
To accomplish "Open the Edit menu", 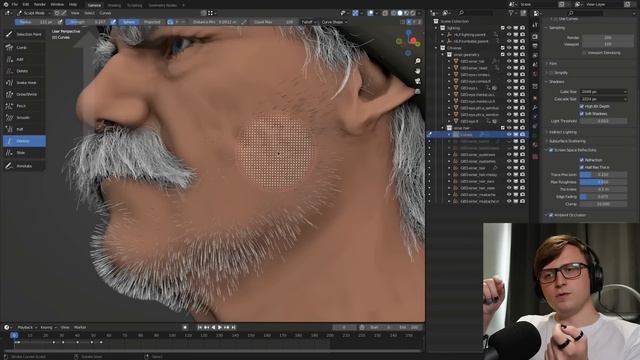I will coord(26,4).
